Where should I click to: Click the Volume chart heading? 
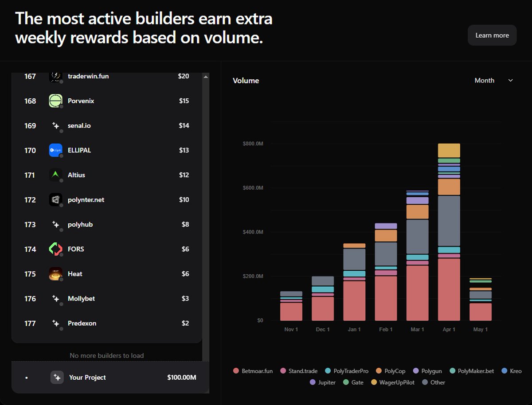[x=246, y=81]
